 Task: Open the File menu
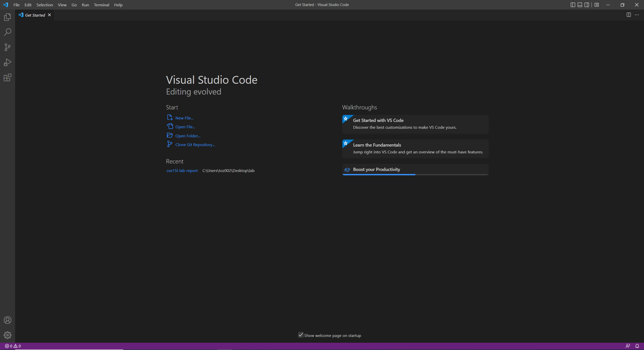point(16,5)
